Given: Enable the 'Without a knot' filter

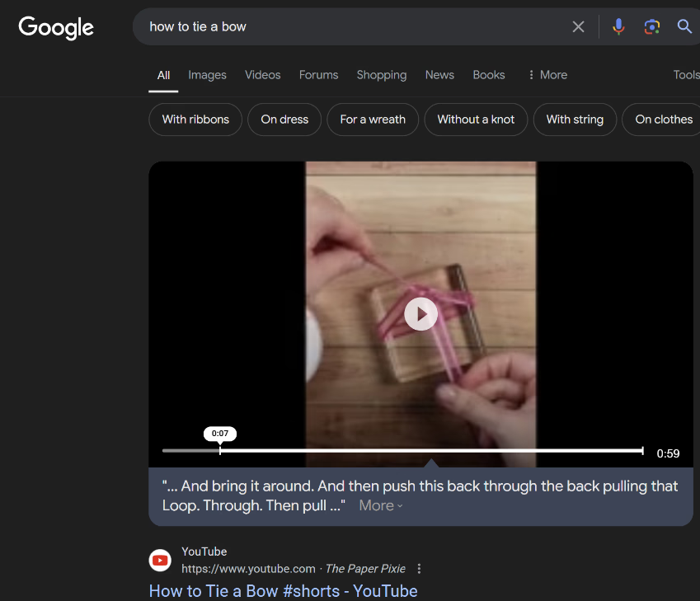Looking at the screenshot, I should point(476,120).
